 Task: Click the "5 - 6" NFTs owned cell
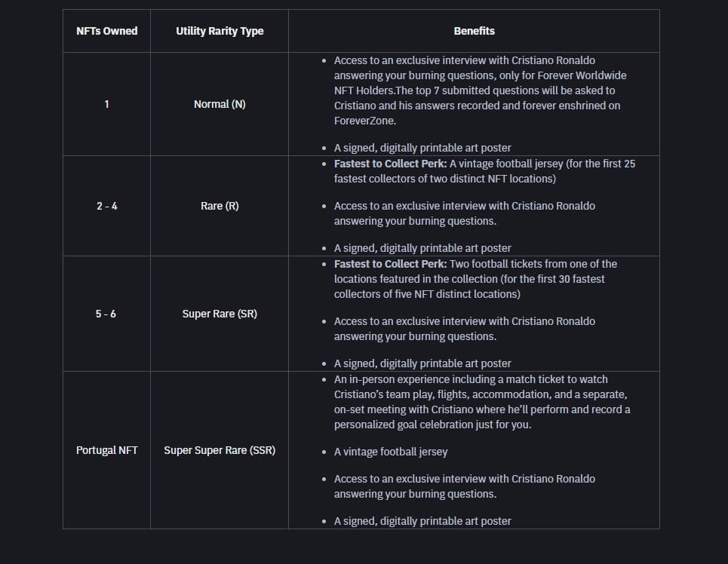pos(106,314)
